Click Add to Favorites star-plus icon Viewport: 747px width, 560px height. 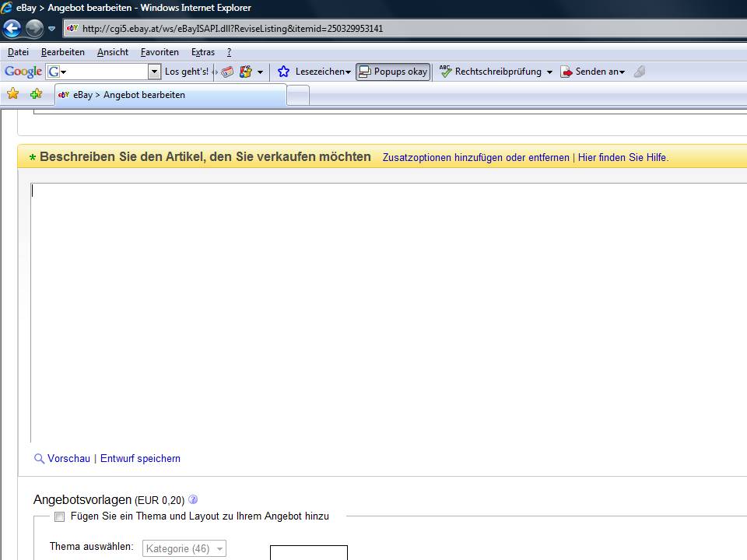(37, 94)
